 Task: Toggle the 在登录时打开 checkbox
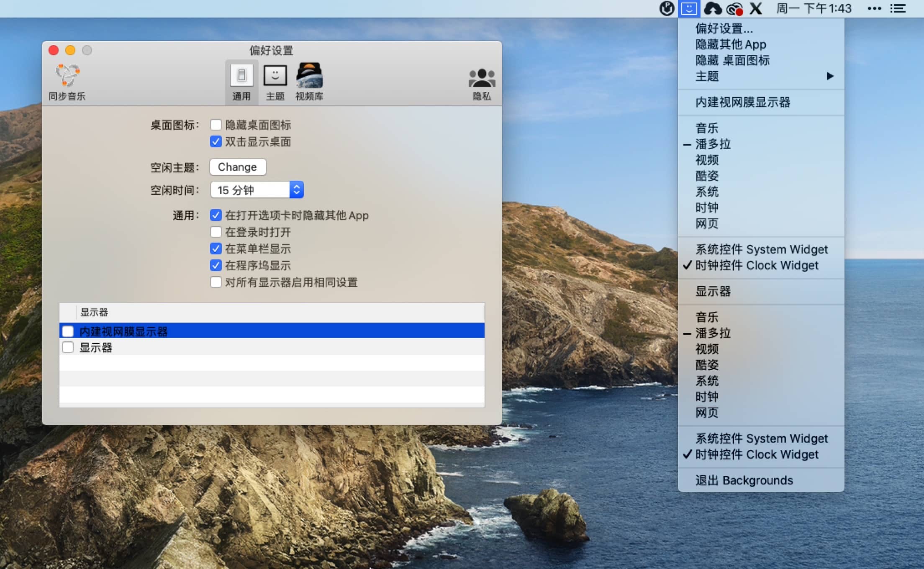coord(216,232)
